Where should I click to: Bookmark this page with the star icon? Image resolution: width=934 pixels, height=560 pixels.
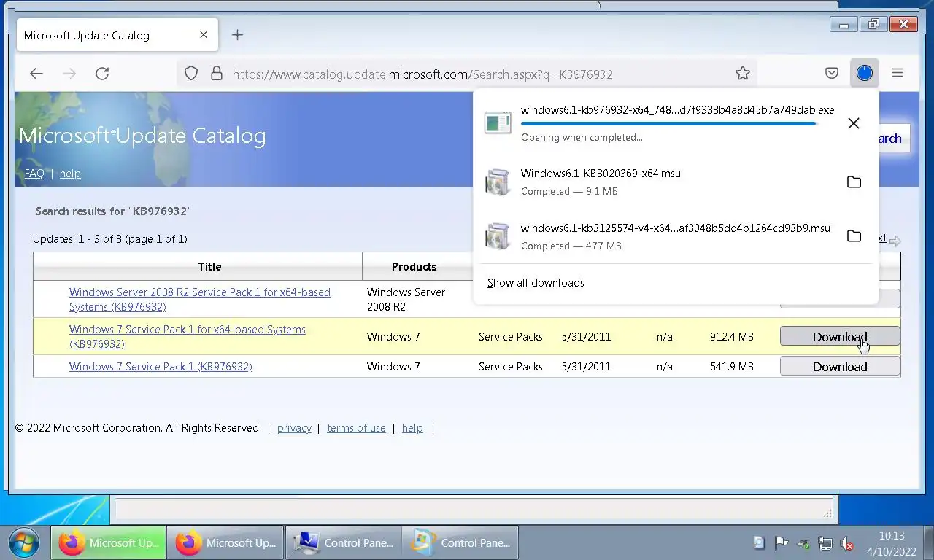(743, 73)
